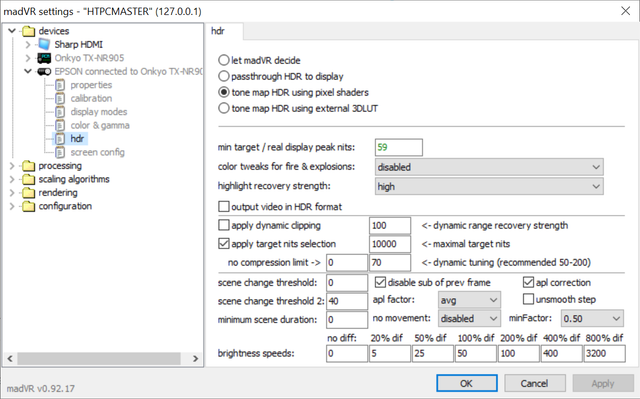Click the Cancel button
Screen dimensions: 640x399
535,383
